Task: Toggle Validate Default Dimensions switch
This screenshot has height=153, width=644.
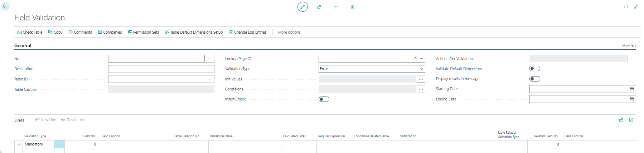Action: 534,69
